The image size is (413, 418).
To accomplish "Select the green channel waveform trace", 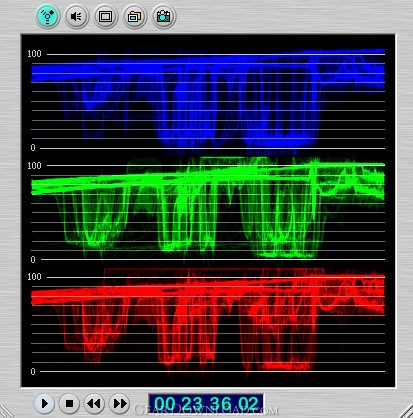I will coord(208,208).
